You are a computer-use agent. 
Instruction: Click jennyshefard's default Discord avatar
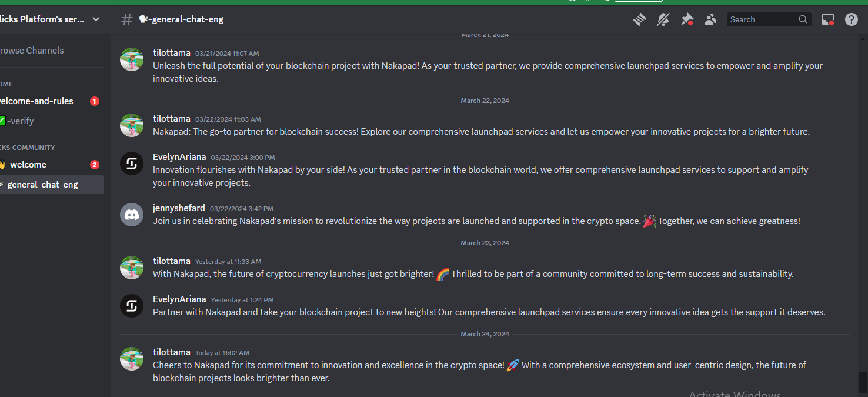[x=132, y=215]
